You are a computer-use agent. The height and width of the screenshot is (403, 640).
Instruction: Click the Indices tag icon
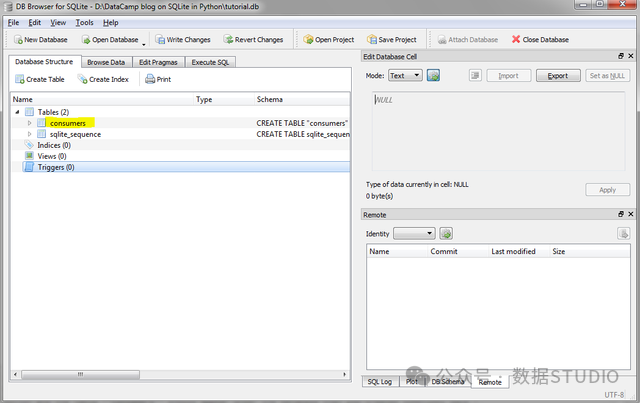(29, 145)
